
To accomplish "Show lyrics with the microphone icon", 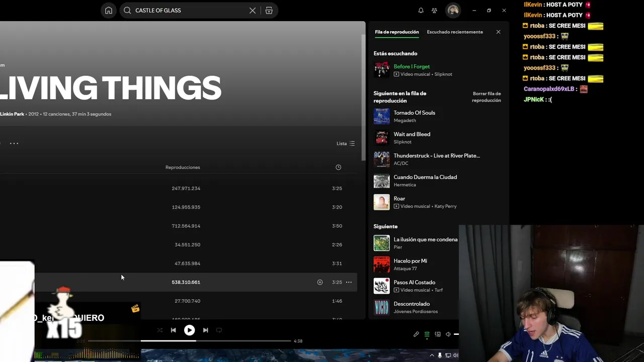I will [x=416, y=334].
